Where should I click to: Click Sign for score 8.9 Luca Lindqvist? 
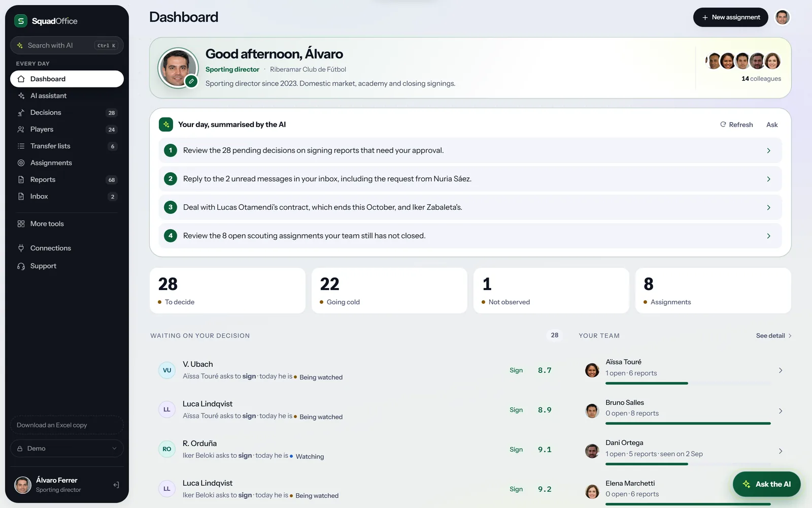[516, 410]
